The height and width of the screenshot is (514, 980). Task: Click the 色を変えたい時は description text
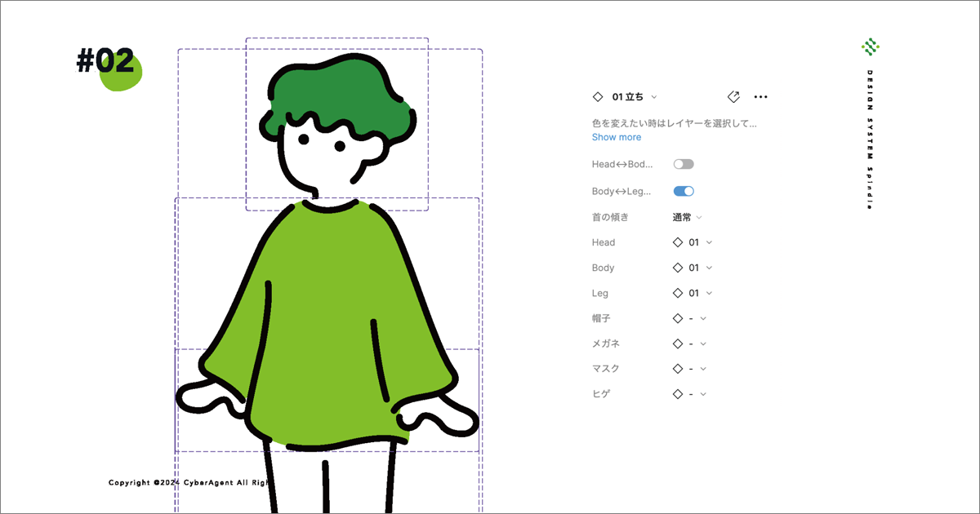pyautogui.click(x=675, y=123)
